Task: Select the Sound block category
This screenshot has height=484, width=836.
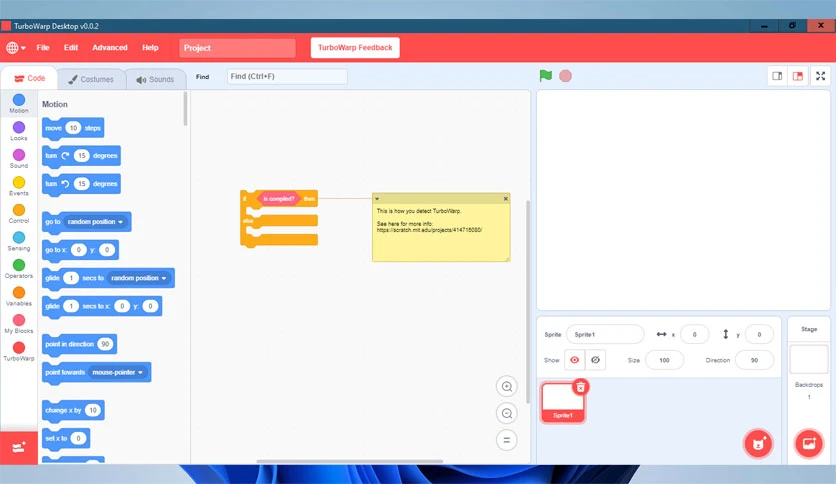Action: 19,158
